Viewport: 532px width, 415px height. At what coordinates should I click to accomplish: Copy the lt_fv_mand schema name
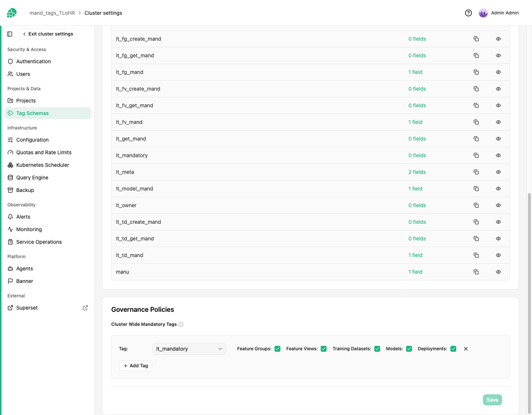[x=476, y=122]
